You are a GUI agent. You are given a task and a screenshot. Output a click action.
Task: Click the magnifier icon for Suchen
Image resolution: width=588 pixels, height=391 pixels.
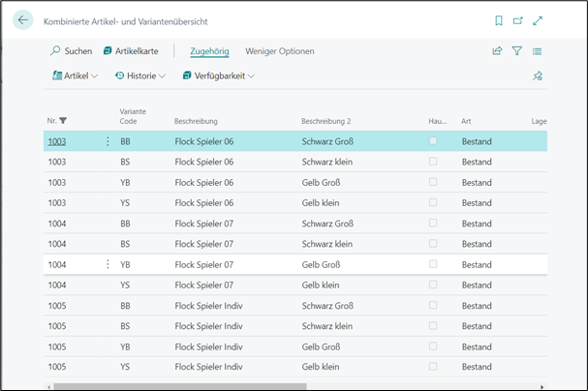[55, 50]
